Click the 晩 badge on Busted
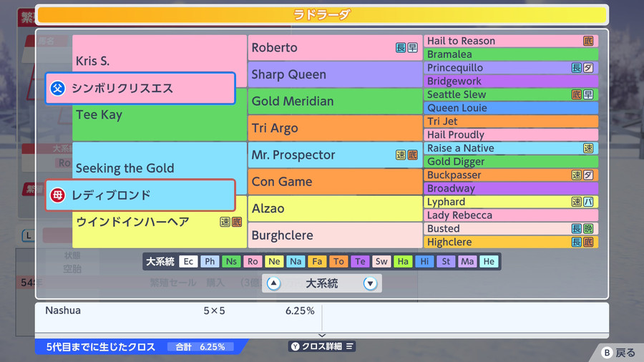This screenshot has width=644, height=362. tap(588, 229)
